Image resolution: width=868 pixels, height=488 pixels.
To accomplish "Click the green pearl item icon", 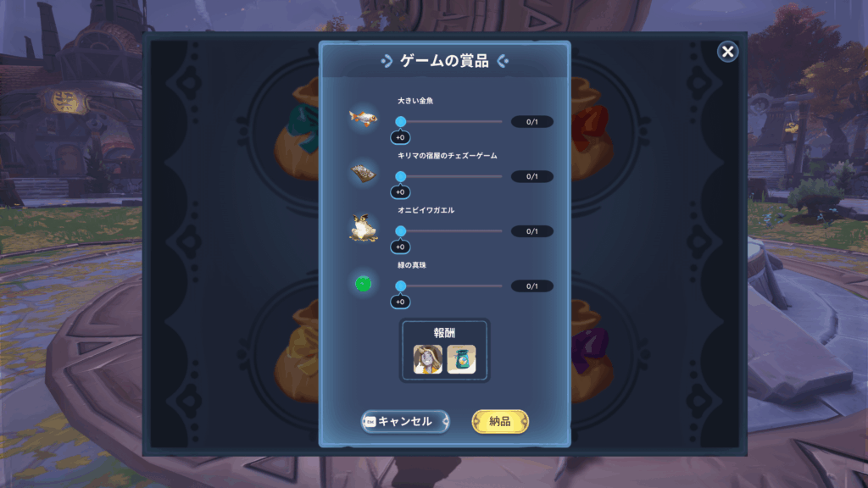I will [363, 284].
